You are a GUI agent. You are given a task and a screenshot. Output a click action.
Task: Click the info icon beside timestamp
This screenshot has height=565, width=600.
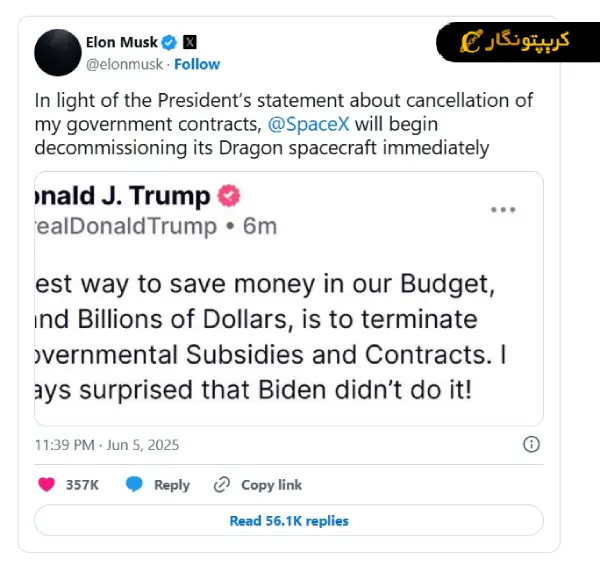point(532,444)
